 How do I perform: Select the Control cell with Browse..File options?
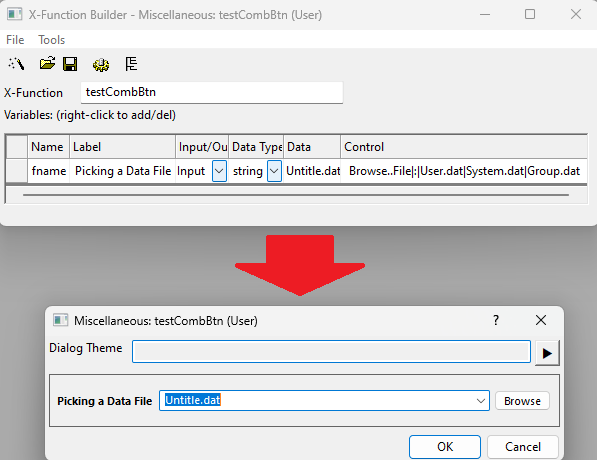(x=464, y=171)
